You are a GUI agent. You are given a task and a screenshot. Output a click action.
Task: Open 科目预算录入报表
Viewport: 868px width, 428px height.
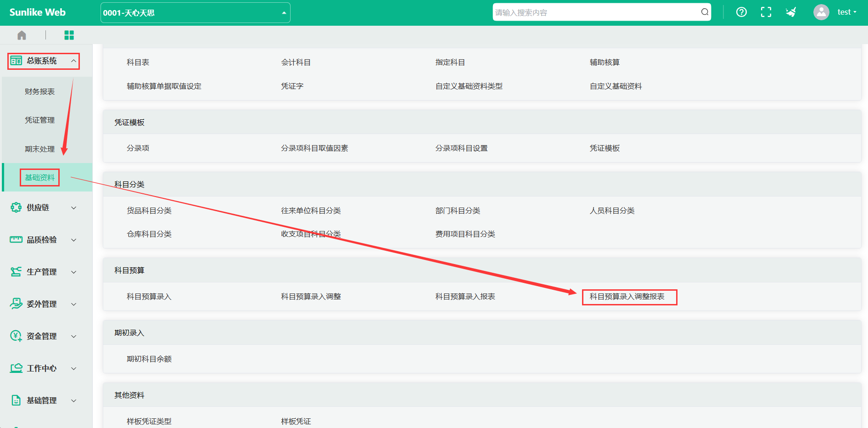pyautogui.click(x=465, y=297)
